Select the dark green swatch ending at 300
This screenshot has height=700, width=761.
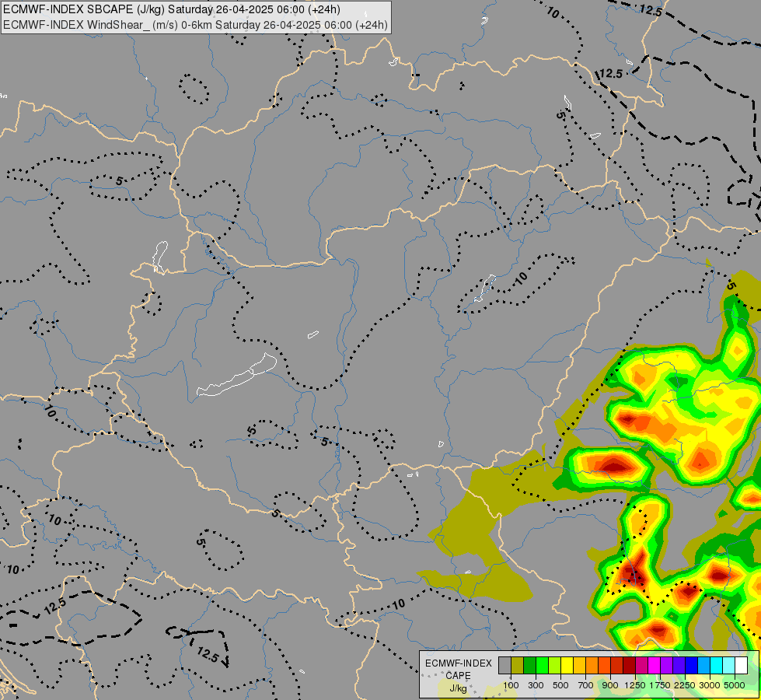[529, 665]
